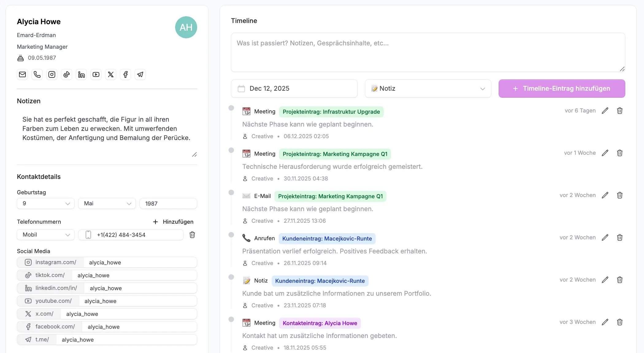Click the email icon under contact name
644x353 pixels.
pyautogui.click(x=22, y=74)
